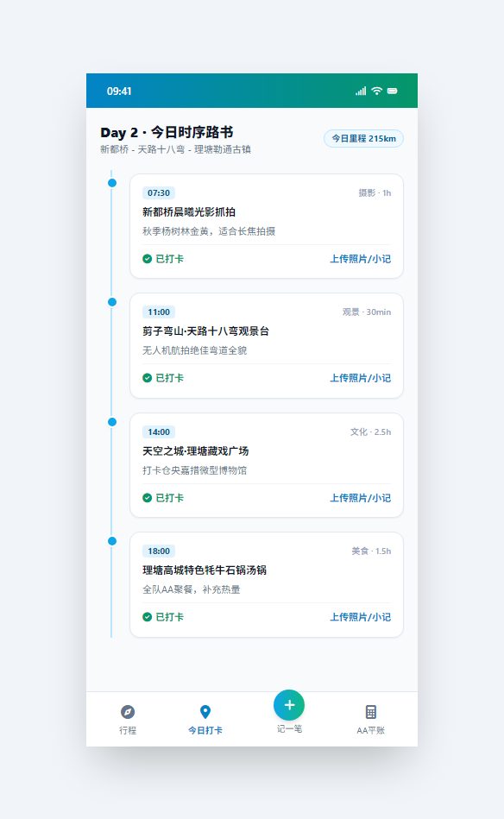The height and width of the screenshot is (819, 504).
Task: Switch to the 今日打卡 tab label
Action: tap(205, 730)
